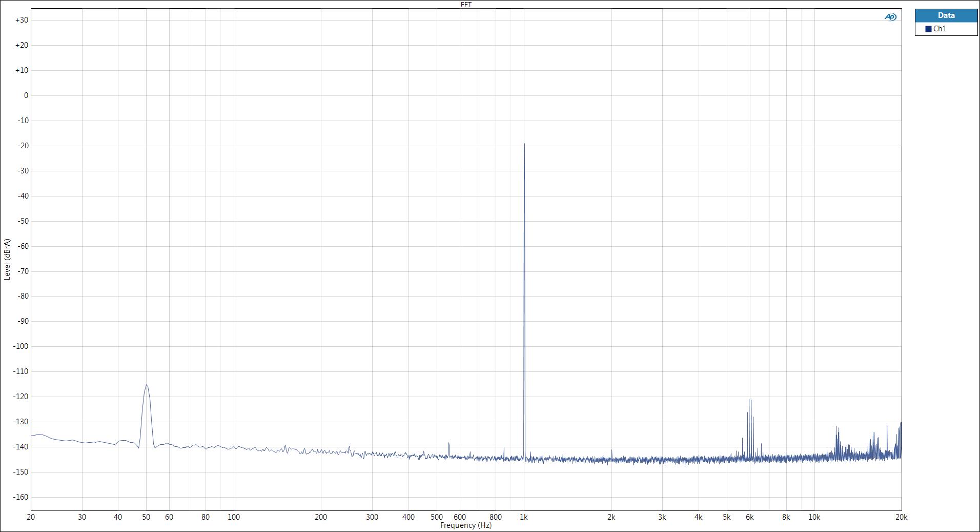Click the 10k frequency axis tick label

(x=814, y=517)
